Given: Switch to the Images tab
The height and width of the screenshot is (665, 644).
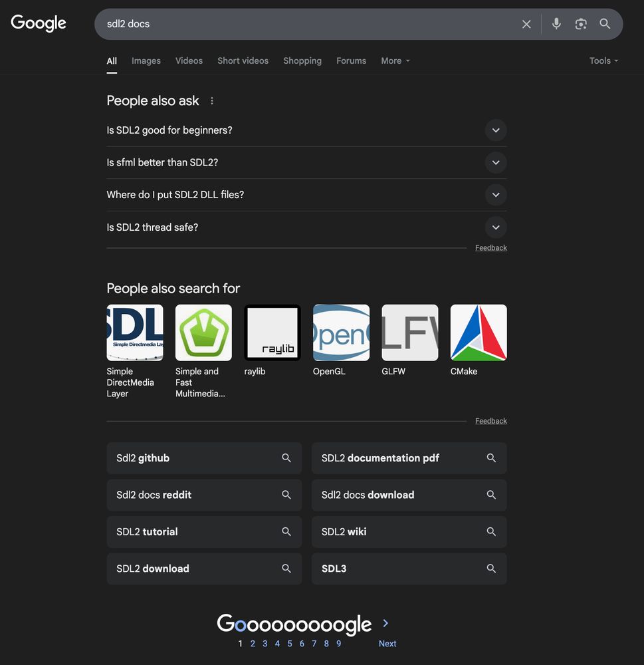Looking at the screenshot, I should (146, 61).
